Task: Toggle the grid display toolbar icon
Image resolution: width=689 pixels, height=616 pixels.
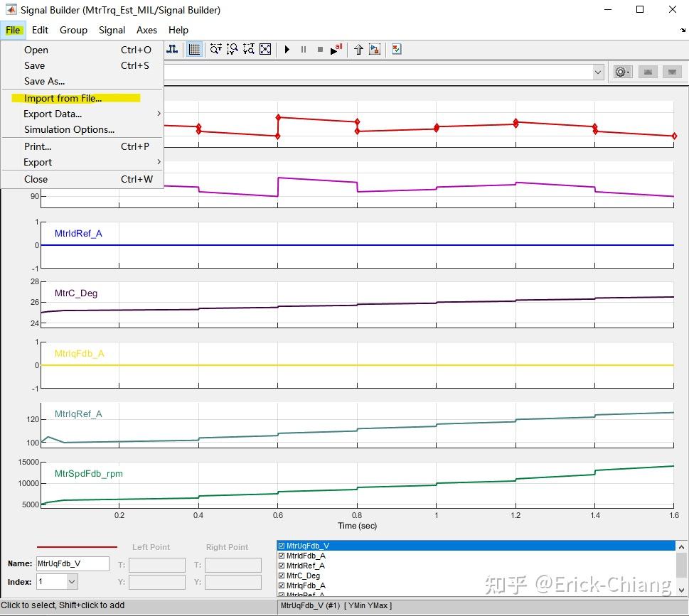Action: 193,49
